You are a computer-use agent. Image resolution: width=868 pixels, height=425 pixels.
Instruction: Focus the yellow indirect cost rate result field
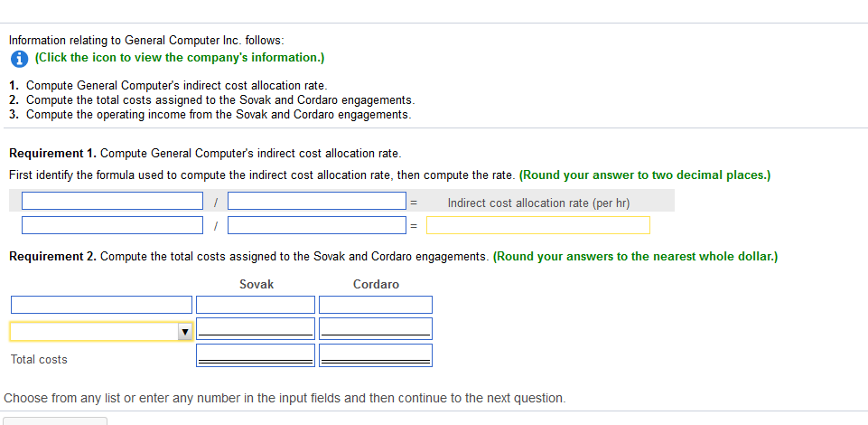(537, 225)
